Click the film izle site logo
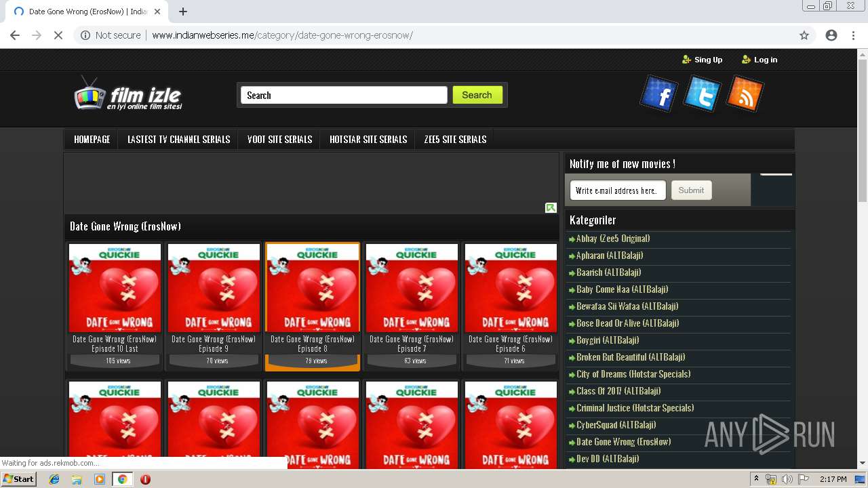 pyautogui.click(x=129, y=94)
